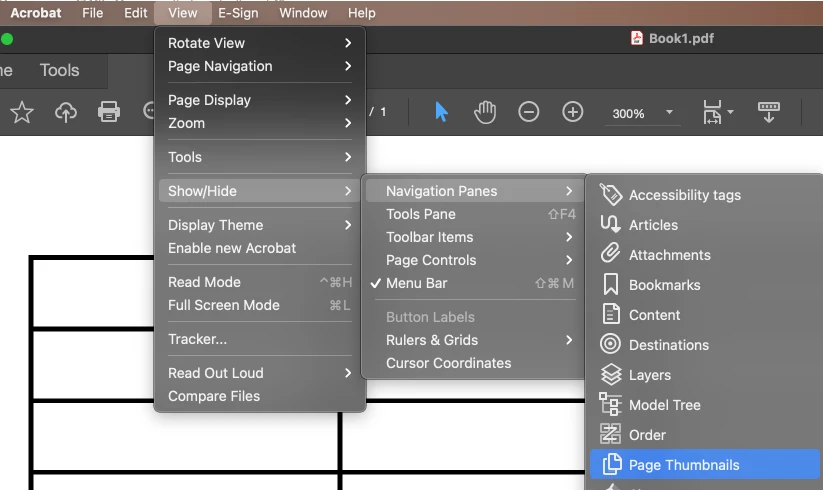Choose Cursor Coordinates menu item

pyautogui.click(x=475, y=363)
